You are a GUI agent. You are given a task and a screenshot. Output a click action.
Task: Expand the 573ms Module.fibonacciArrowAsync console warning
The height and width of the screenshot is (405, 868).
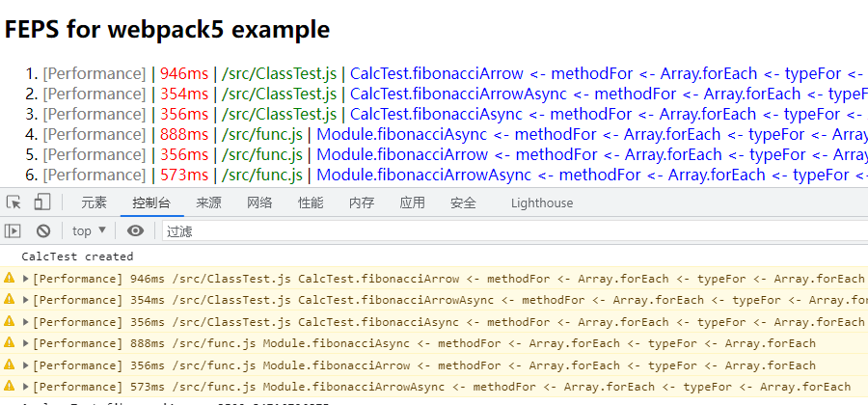pyautogui.click(x=25, y=387)
